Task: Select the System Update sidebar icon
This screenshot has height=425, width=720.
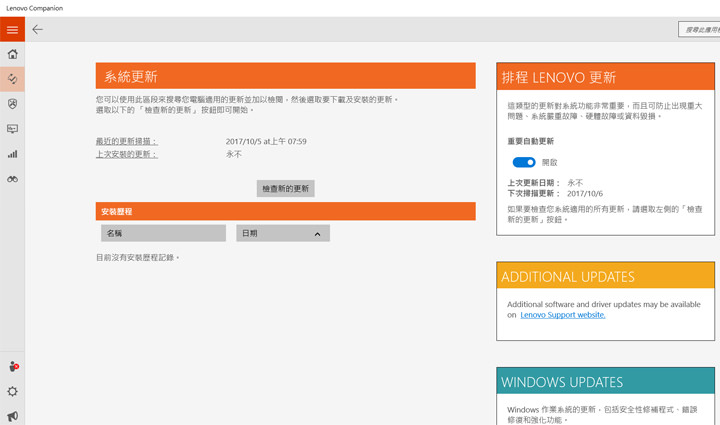Action: point(12,79)
